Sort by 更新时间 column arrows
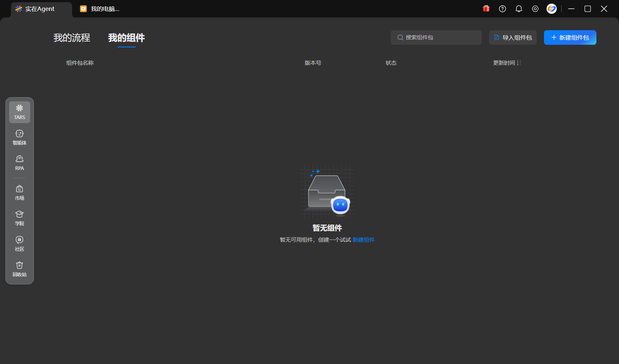 [519, 63]
